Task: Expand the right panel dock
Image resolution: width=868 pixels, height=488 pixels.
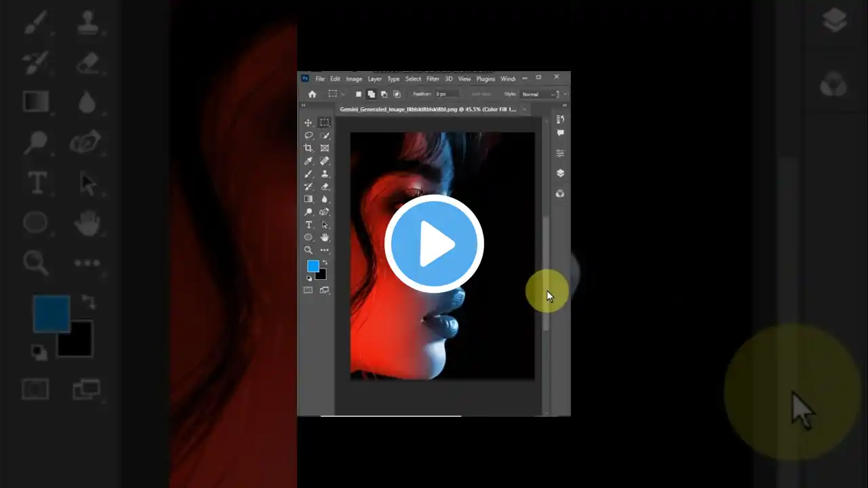Action: [565, 105]
